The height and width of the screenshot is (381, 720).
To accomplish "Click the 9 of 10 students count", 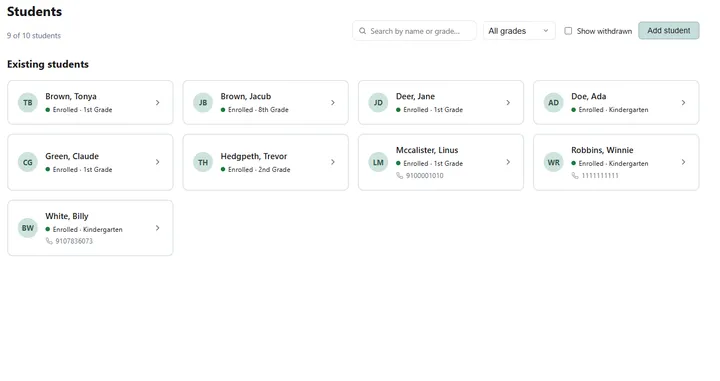I will pos(34,35).
